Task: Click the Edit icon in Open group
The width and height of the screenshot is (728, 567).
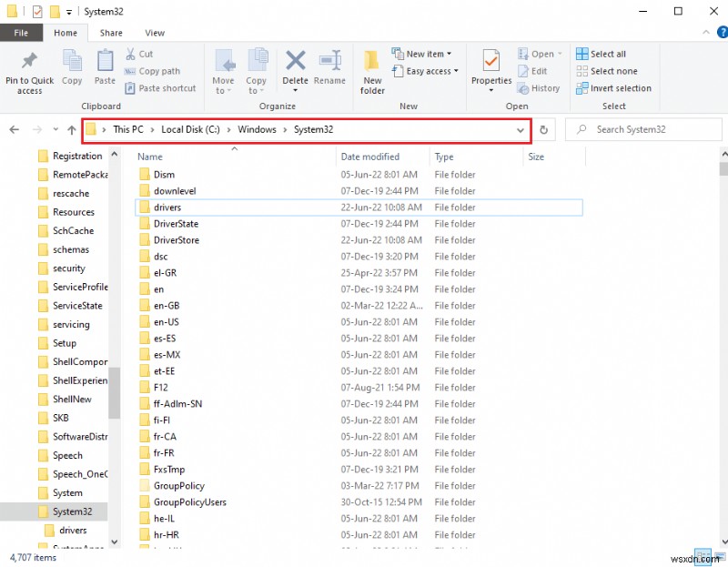Action: [523, 71]
